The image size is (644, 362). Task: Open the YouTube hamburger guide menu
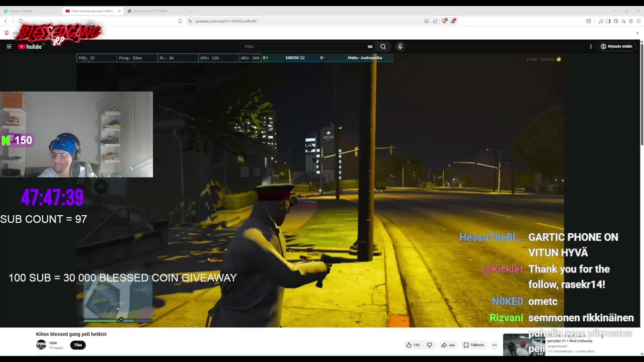[x=9, y=46]
